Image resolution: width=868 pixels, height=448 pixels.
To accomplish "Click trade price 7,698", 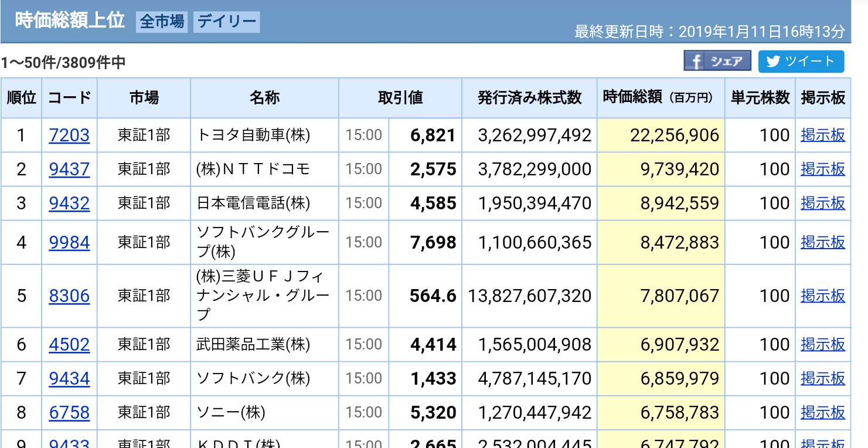I will (x=433, y=242).
